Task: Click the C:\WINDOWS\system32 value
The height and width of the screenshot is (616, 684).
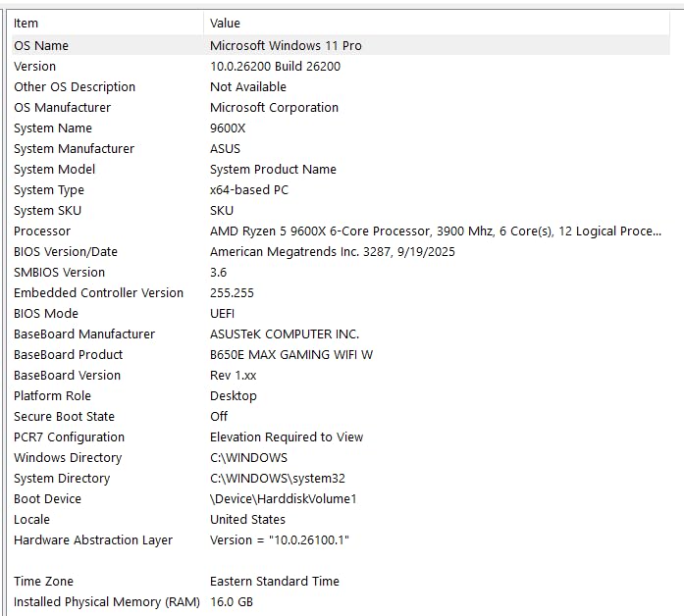Action: point(278,479)
